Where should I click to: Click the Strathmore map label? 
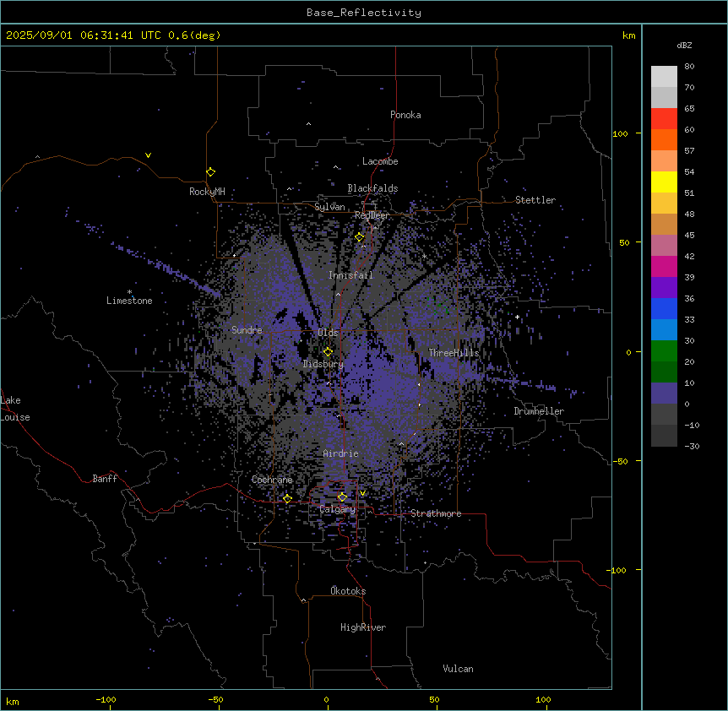point(436,513)
